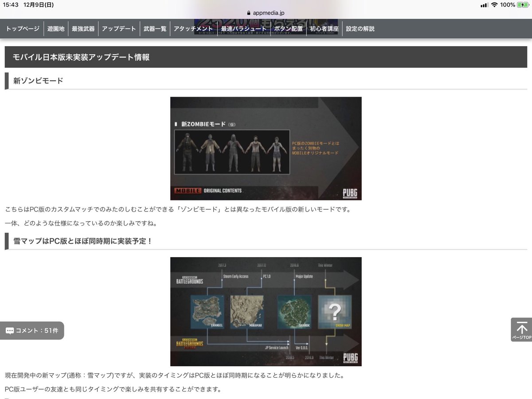
Task: Open the コメント：51件 comments button
Action: pos(32,331)
